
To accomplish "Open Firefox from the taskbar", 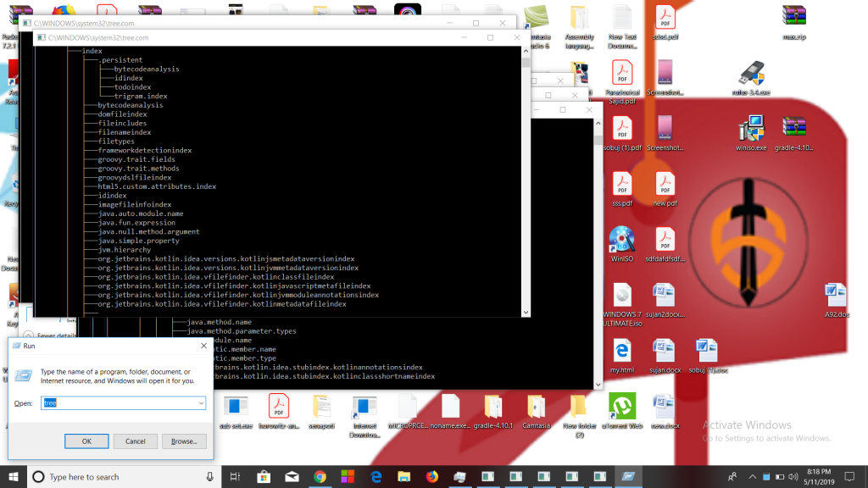I will point(431,477).
